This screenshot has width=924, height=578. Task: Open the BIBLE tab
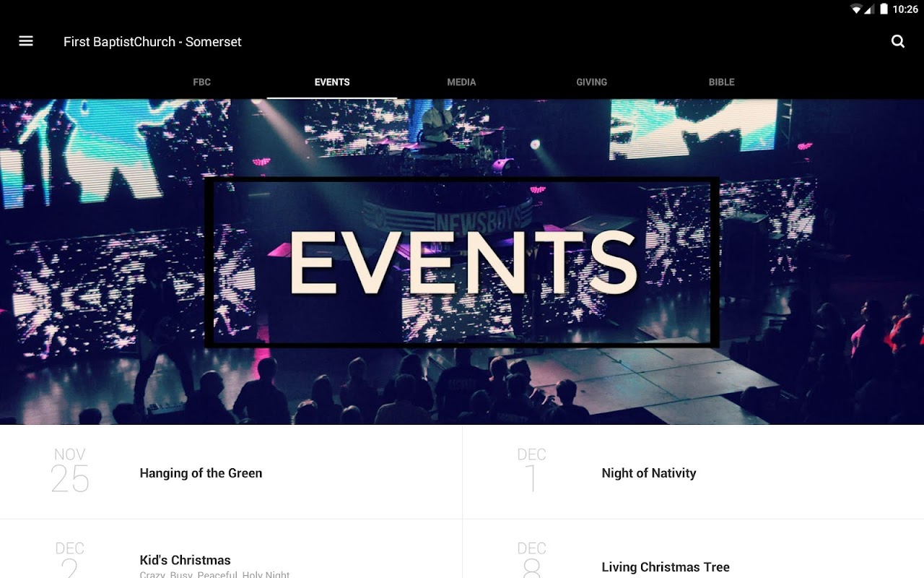(722, 82)
